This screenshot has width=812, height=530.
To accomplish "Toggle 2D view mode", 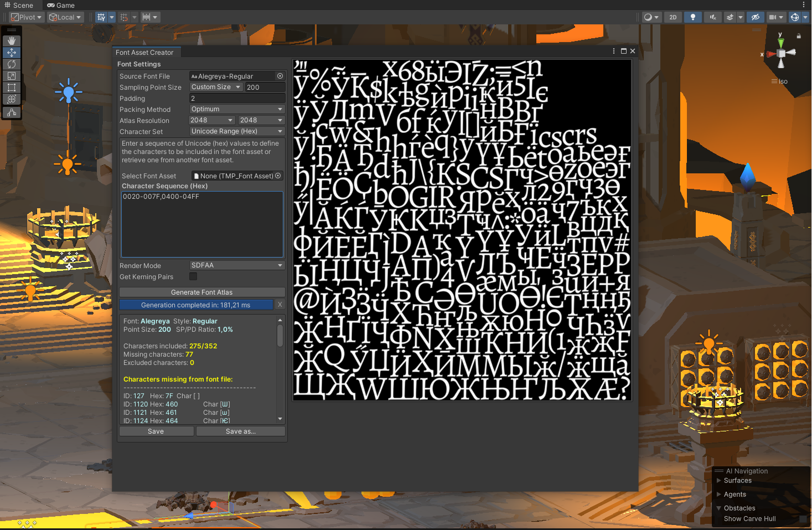I will click(673, 17).
